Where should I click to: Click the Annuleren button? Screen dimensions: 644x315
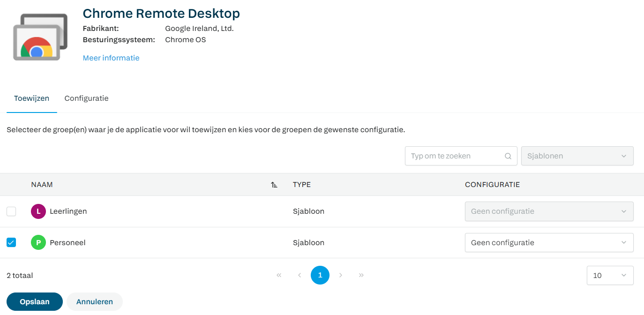pos(95,302)
